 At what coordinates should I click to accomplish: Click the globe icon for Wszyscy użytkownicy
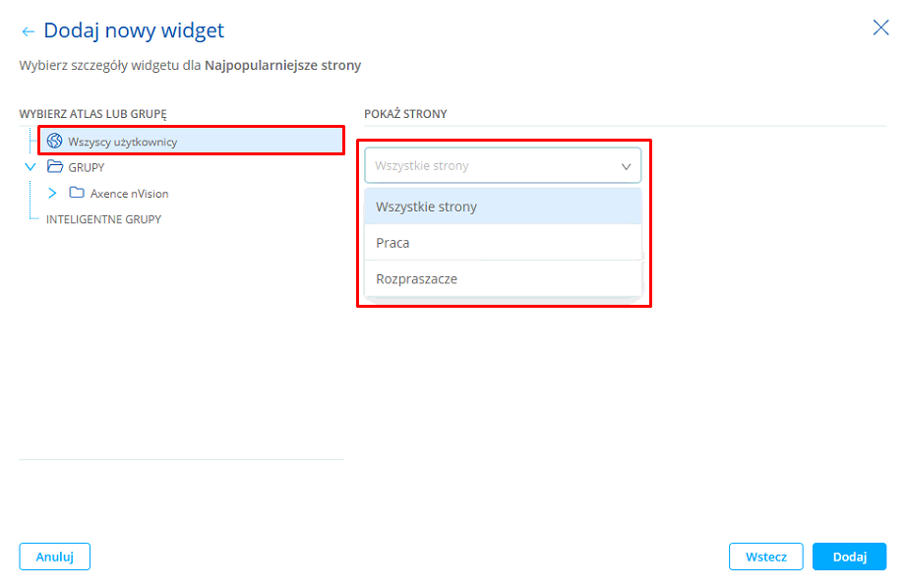[x=55, y=142]
